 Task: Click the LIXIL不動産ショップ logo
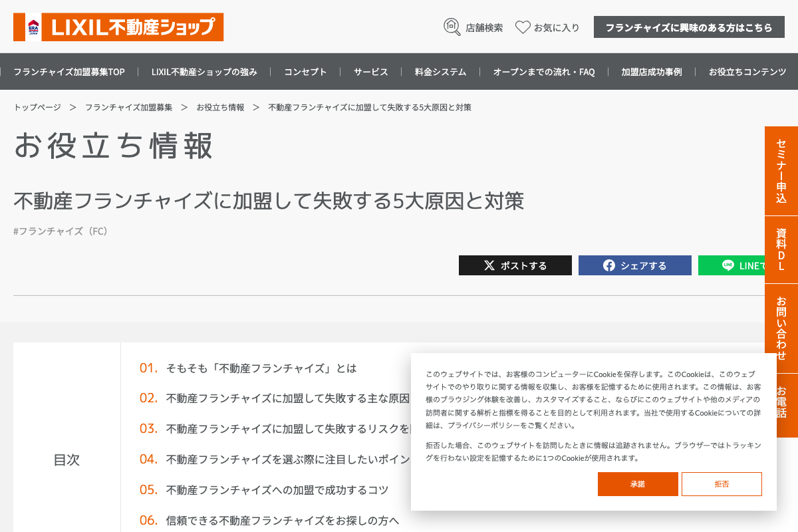point(118,27)
